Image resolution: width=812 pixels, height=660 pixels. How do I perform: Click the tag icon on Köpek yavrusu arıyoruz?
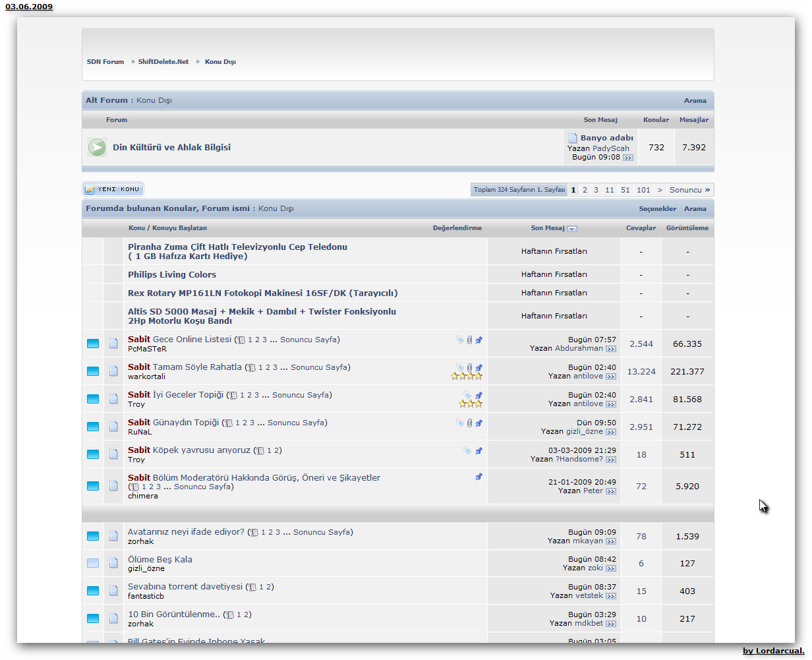pyautogui.click(x=467, y=451)
